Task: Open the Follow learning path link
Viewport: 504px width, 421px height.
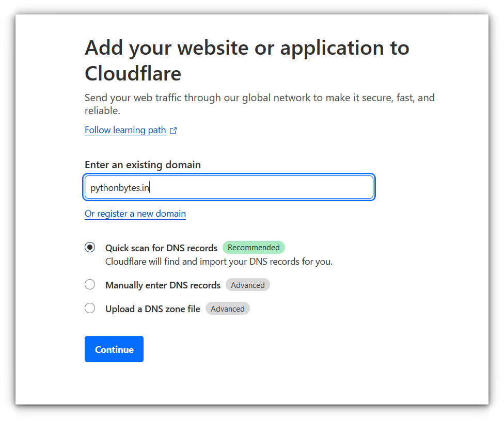Action: (x=125, y=130)
